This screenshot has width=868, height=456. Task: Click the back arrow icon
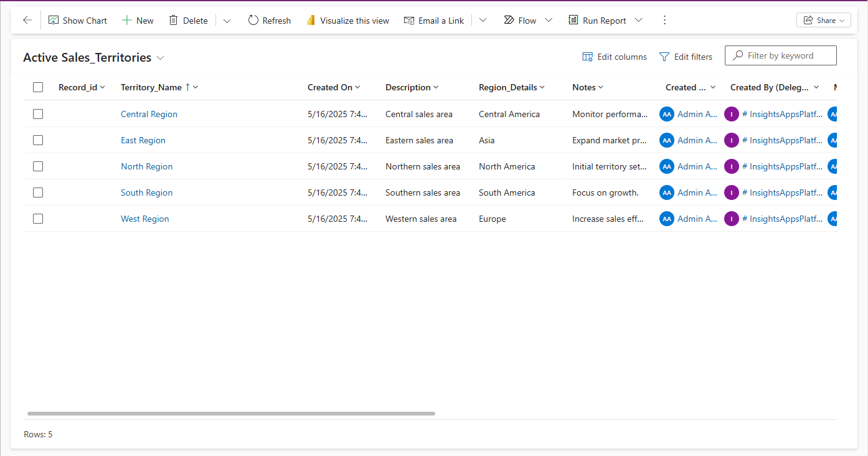tap(27, 21)
